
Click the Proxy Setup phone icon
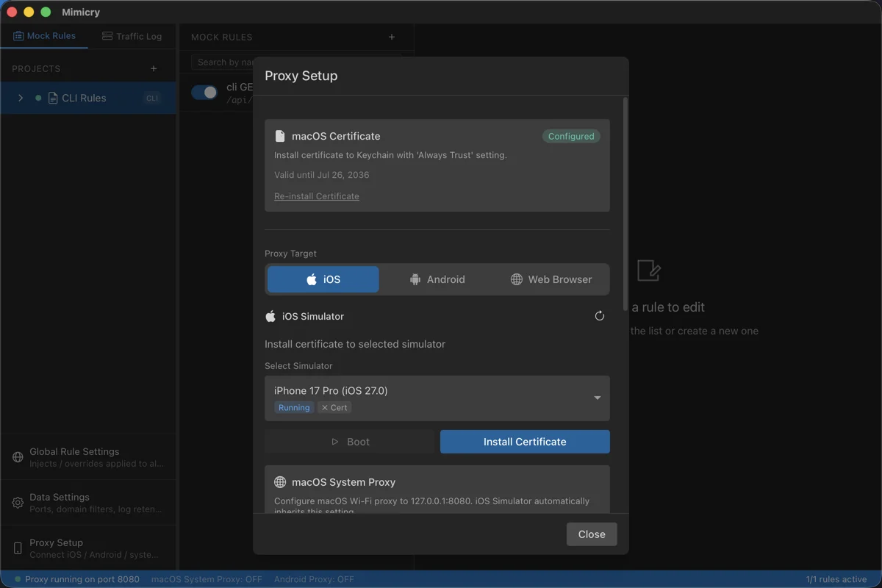(18, 548)
